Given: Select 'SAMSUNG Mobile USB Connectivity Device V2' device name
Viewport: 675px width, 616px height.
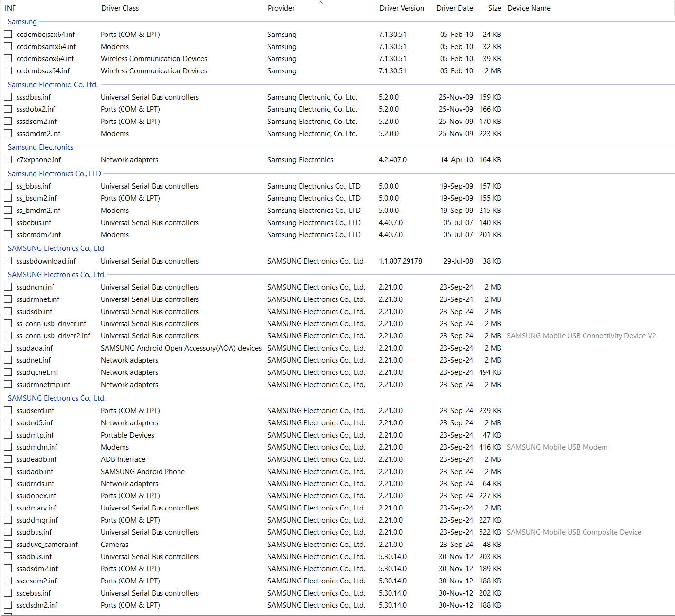Looking at the screenshot, I should 581,336.
